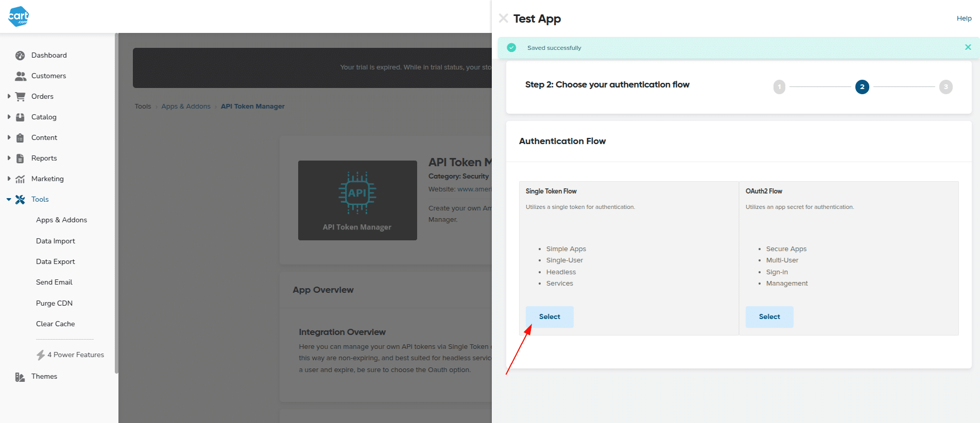The image size is (980, 423).
Task: Open Data Export submenu item
Action: [x=55, y=261]
